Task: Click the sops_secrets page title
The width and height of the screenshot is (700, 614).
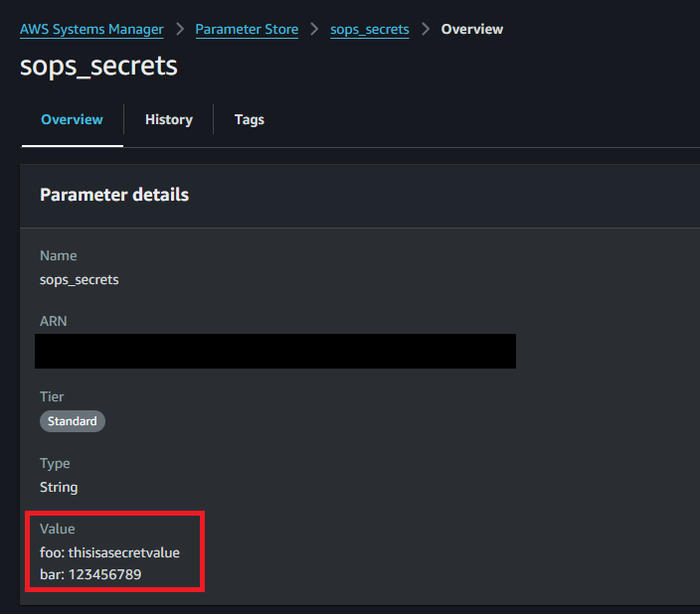Action: pyautogui.click(x=98, y=66)
